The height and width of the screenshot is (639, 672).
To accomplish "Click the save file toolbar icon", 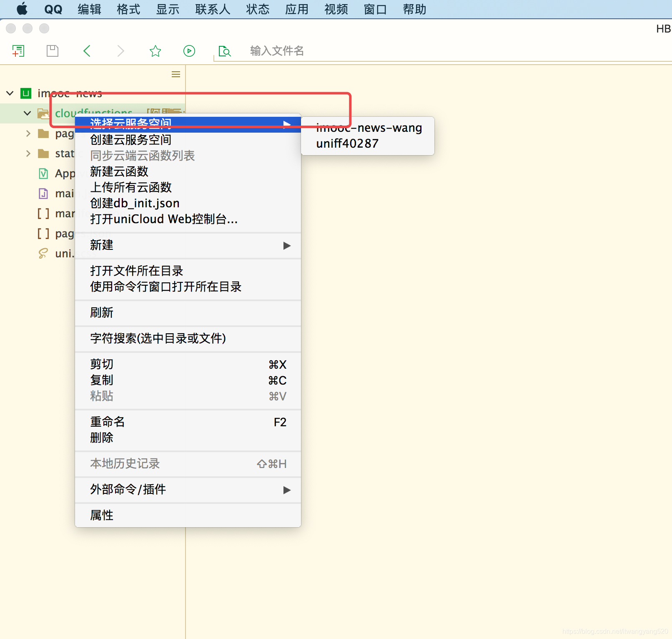I will click(53, 51).
